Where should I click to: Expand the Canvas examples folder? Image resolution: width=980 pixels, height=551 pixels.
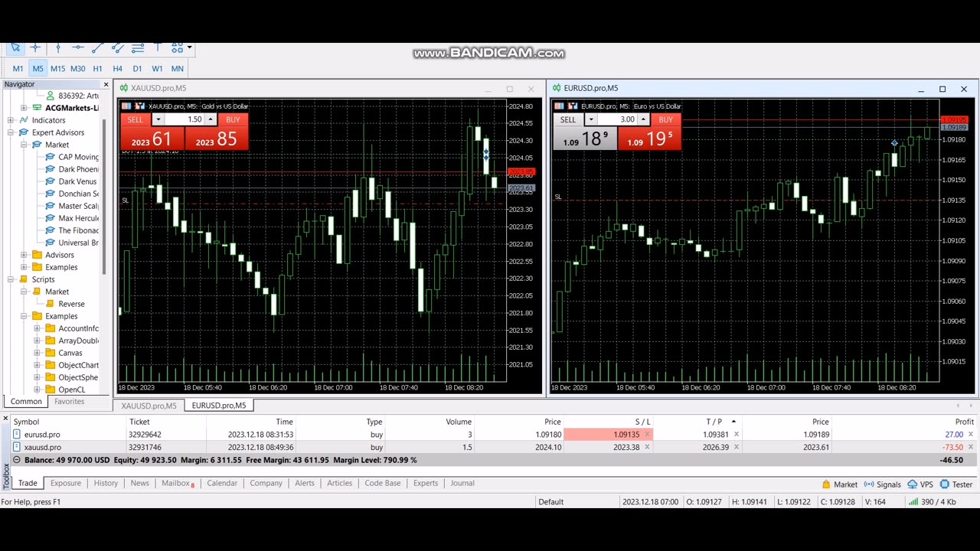[37, 353]
